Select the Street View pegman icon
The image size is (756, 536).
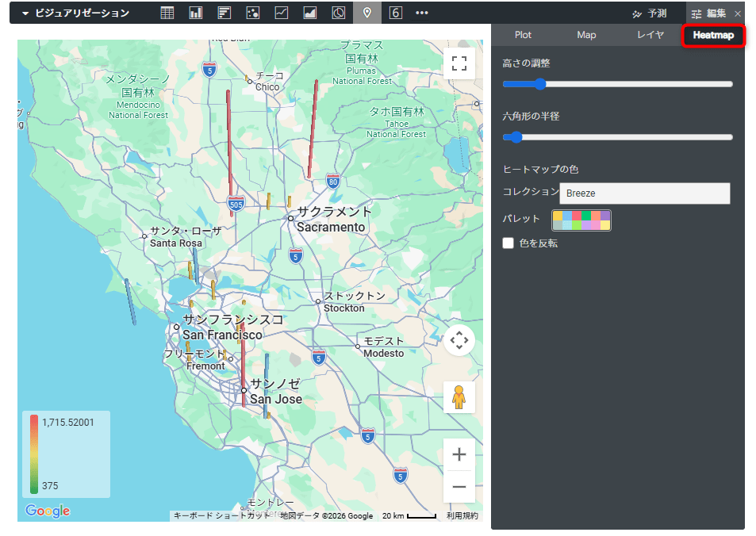point(459,397)
